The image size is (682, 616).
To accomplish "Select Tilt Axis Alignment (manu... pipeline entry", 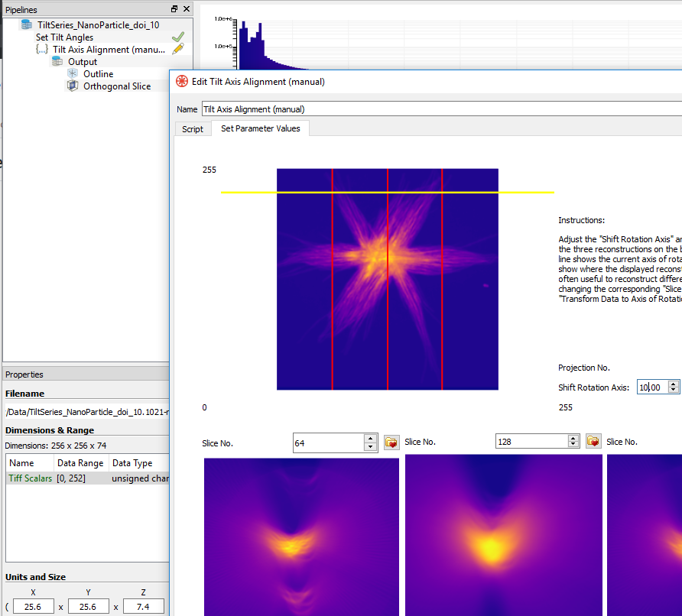I will point(109,49).
